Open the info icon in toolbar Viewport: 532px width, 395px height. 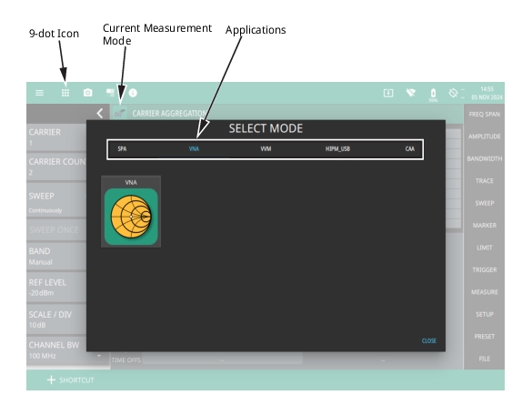coord(133,93)
